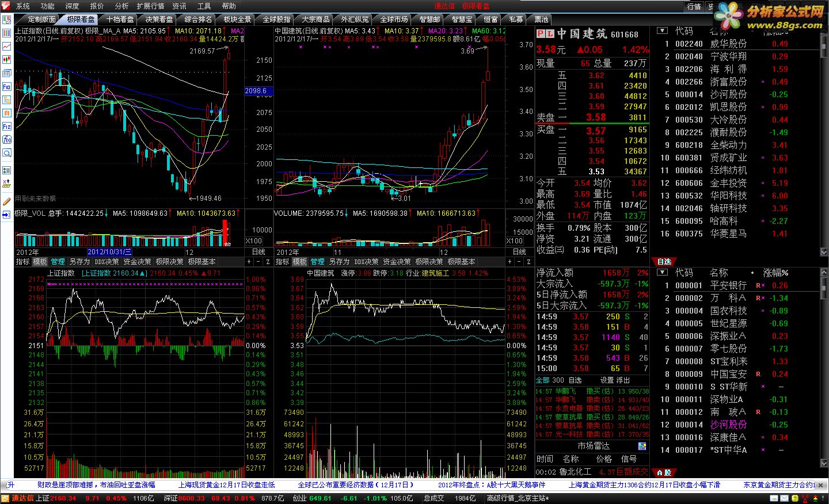Open the quote table grid sidebar icon

(6, 33)
